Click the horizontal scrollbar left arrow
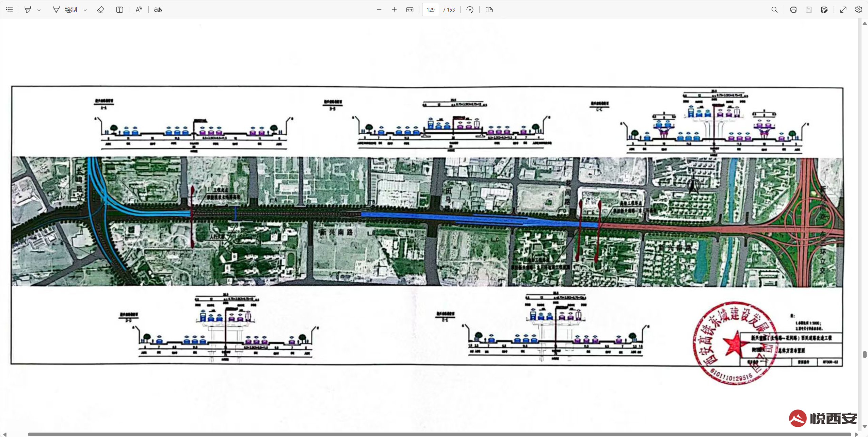The image size is (868, 437). click(x=5, y=434)
